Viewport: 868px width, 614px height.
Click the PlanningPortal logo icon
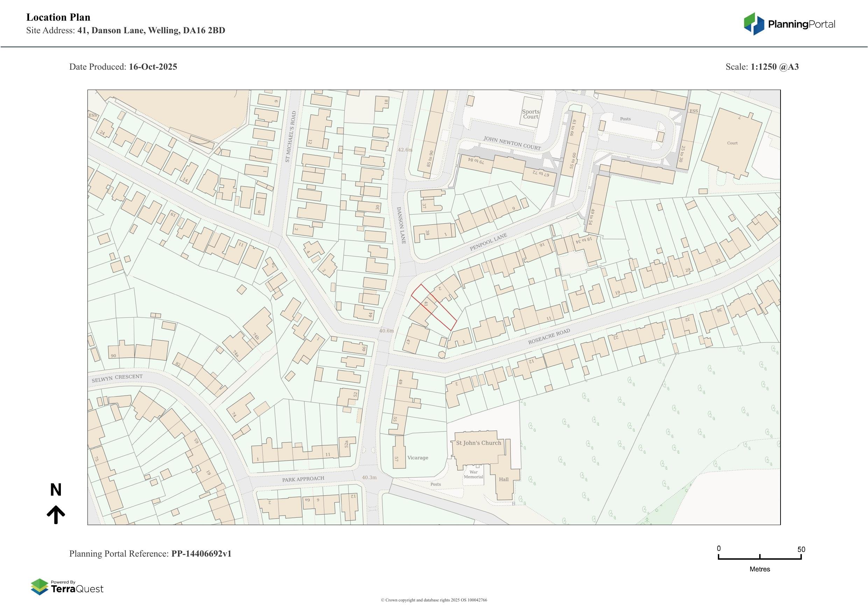pos(754,24)
